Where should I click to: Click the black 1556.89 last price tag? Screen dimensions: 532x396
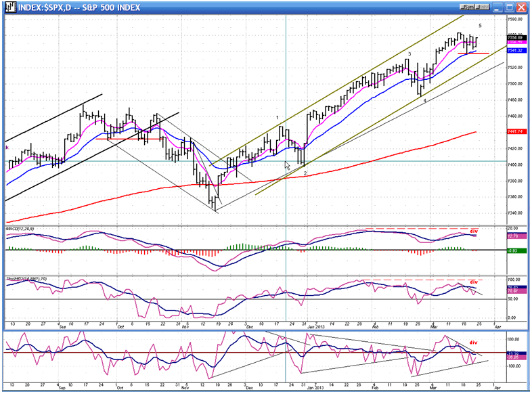(516, 37)
